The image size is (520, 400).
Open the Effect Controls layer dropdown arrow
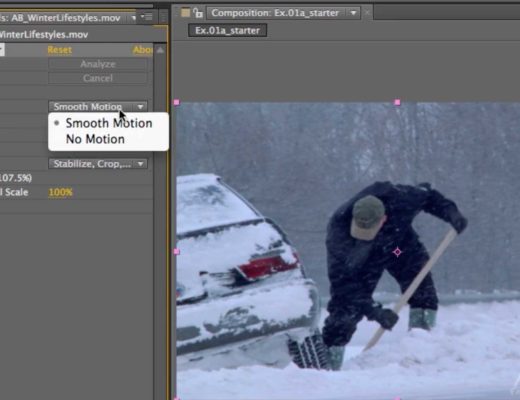click(133, 18)
